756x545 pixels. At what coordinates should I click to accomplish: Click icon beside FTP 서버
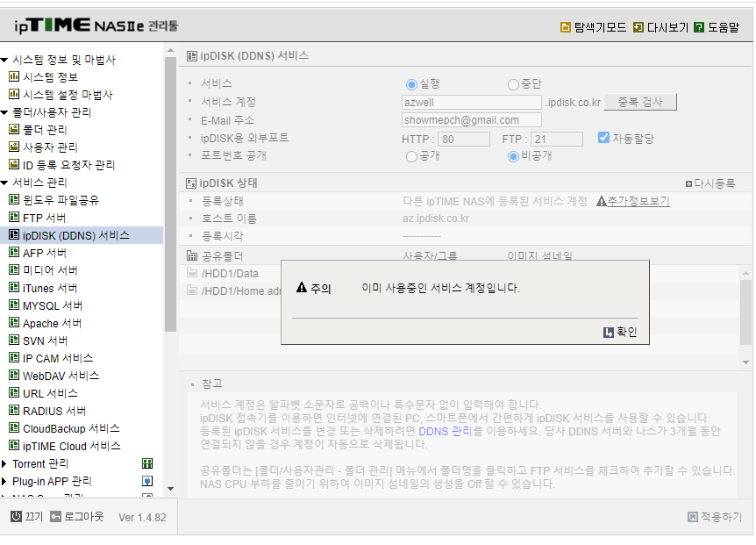[x=14, y=217]
